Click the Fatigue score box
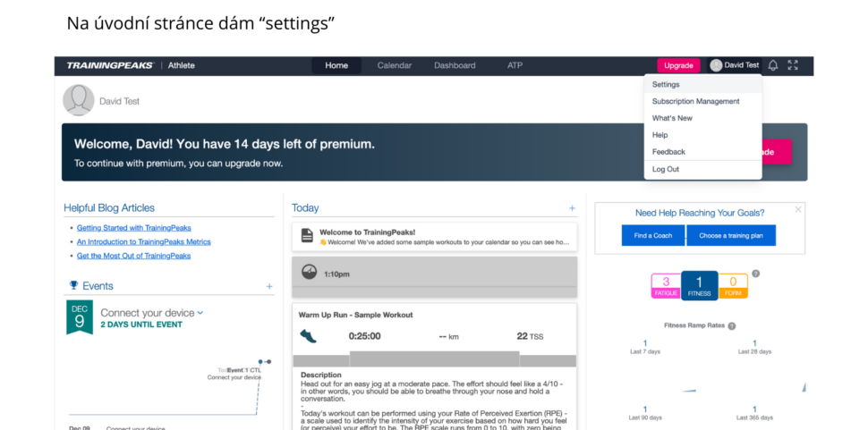This screenshot has width=868, height=430. 666,286
